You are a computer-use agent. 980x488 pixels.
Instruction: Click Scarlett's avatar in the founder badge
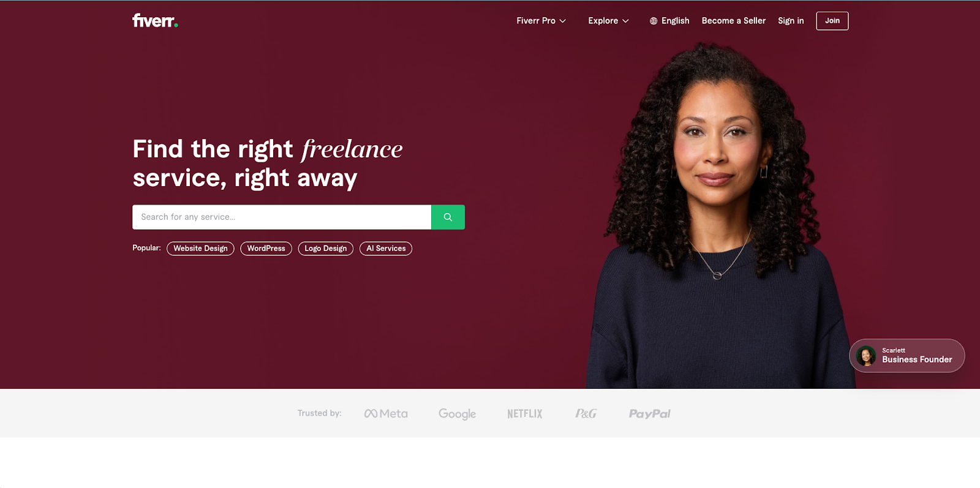(x=865, y=356)
